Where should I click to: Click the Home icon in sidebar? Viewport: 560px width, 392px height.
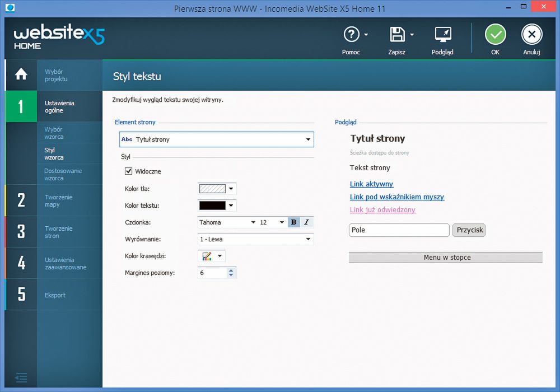[x=21, y=74]
